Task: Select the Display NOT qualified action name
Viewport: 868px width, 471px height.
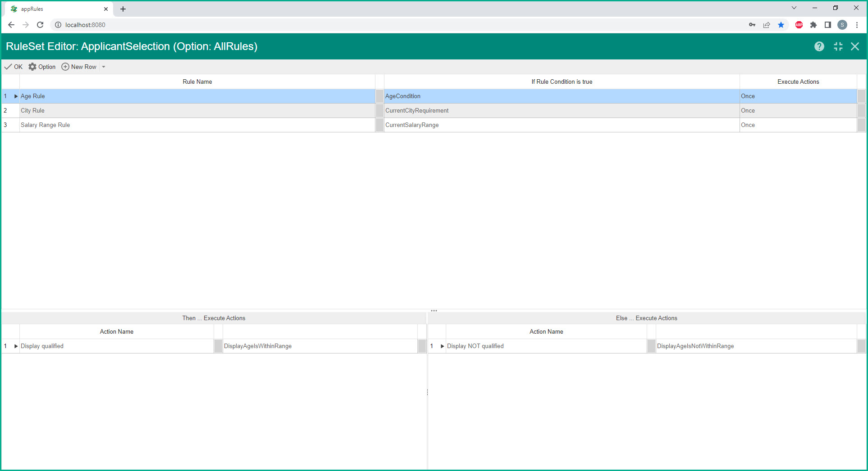Action: tap(546, 346)
